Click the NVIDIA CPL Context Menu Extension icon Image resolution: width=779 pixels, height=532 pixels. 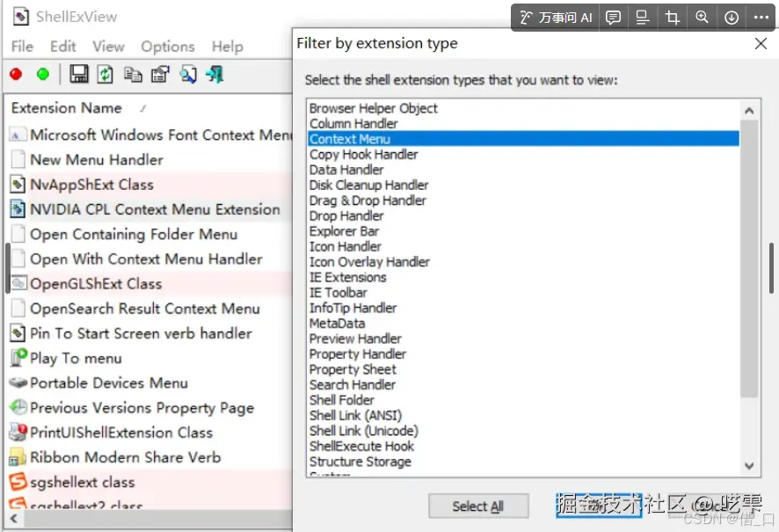(x=18, y=209)
